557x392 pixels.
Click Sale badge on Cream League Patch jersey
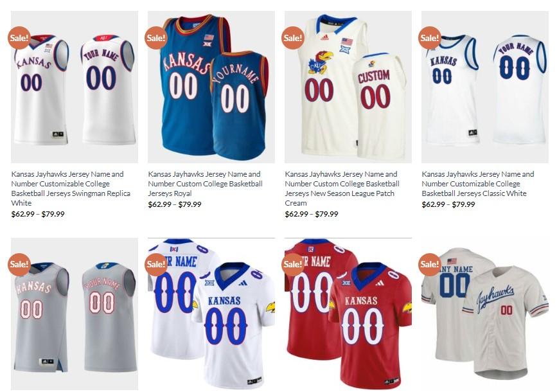[x=293, y=38]
